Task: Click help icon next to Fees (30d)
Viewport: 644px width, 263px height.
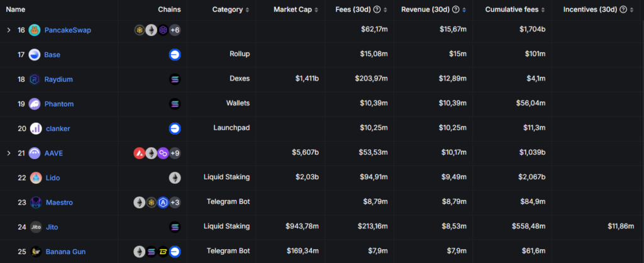Action: [x=377, y=10]
